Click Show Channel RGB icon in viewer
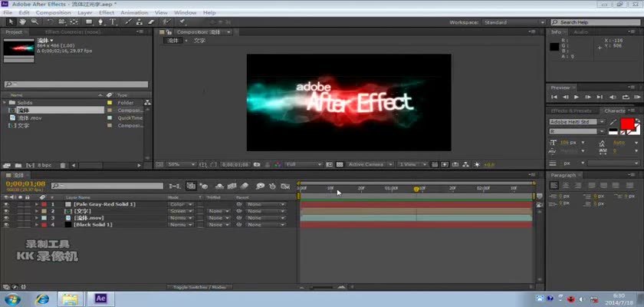 click(x=278, y=164)
